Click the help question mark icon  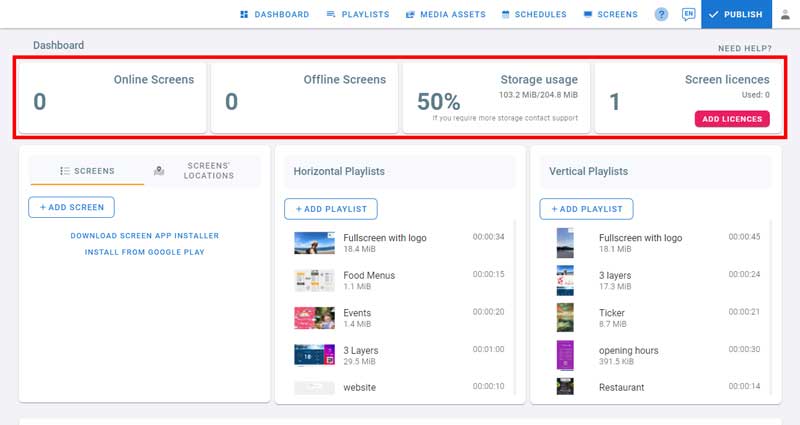[661, 14]
